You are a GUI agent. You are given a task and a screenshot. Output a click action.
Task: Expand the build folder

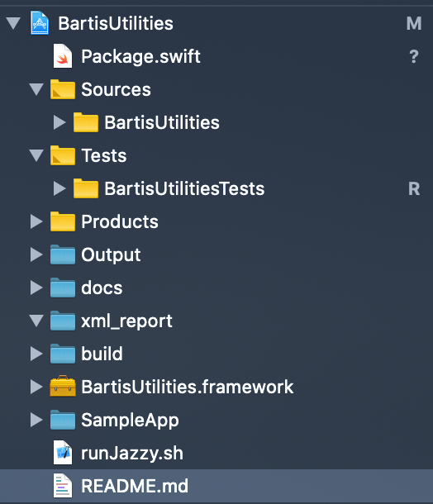(36, 354)
